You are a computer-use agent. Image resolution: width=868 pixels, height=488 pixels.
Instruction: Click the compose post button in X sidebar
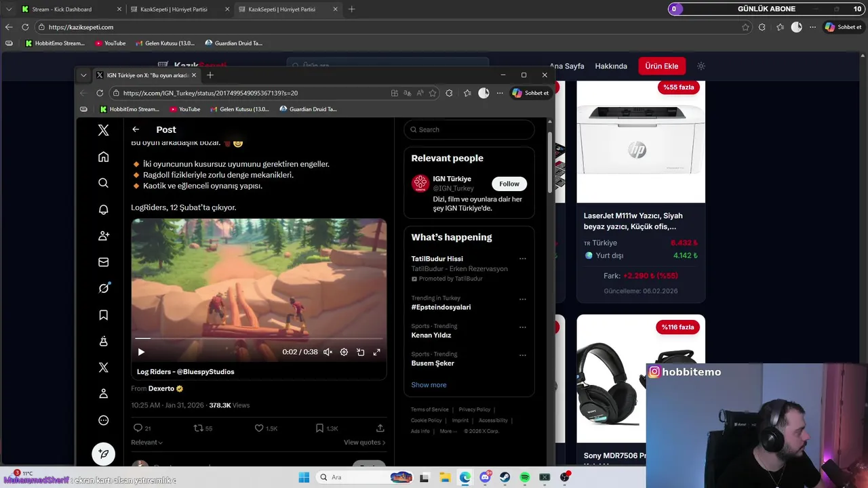(x=103, y=453)
